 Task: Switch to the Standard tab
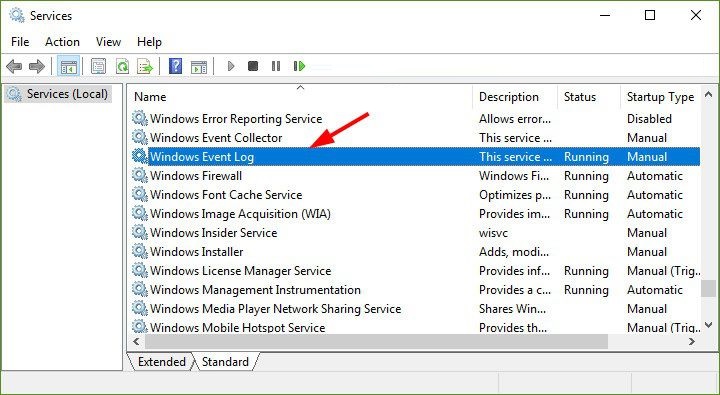[225, 362]
